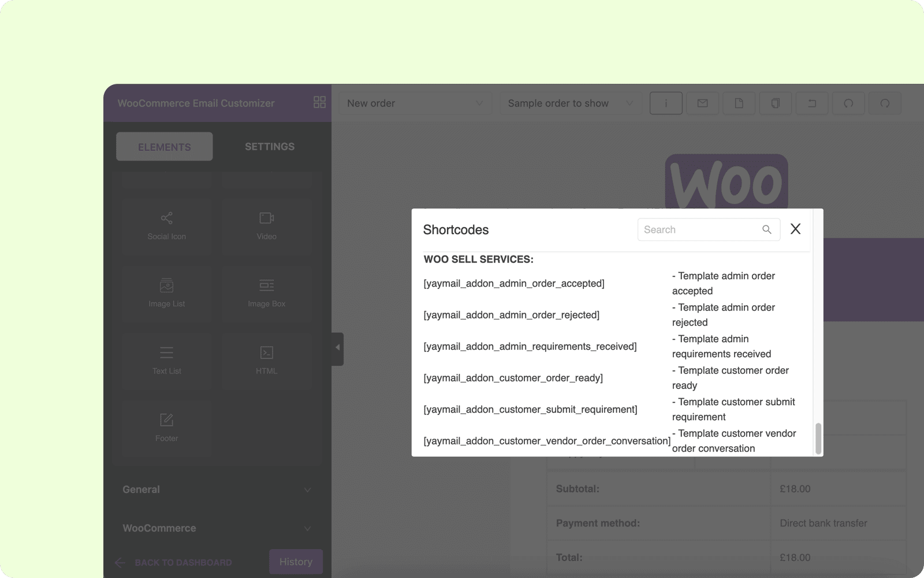Open the grid icon beside WooCommerce Email Customizer
This screenshot has width=924, height=578.
pyautogui.click(x=319, y=102)
